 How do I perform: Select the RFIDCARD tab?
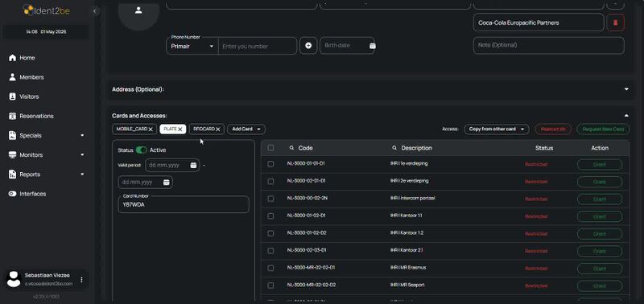click(x=204, y=129)
